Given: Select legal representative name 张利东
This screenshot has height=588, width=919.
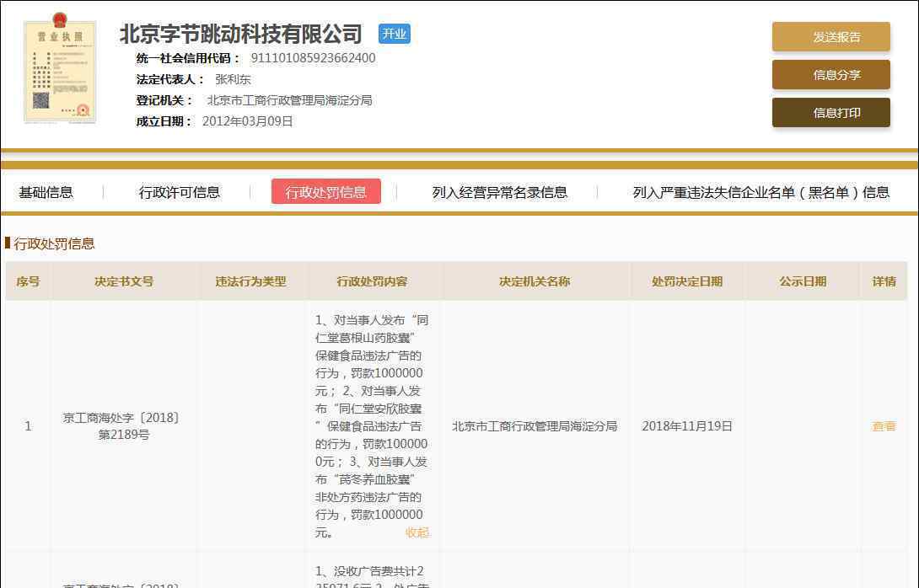Looking at the screenshot, I should click(233, 79).
